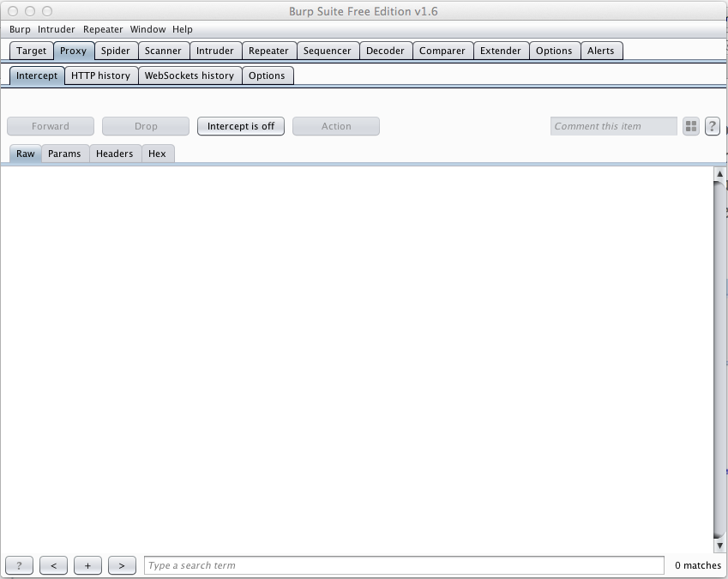Viewport: 728px width, 579px height.
Task: Go to next search match
Action: pyautogui.click(x=122, y=565)
